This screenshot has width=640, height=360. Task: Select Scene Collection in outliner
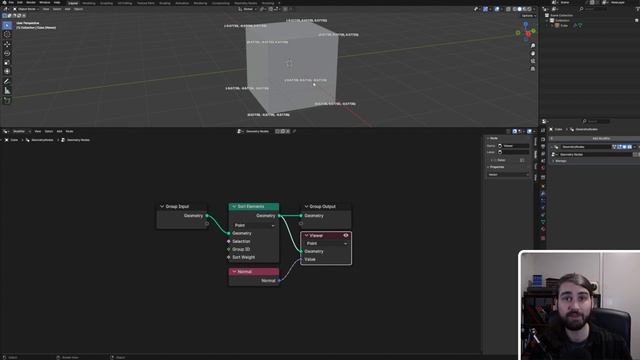tap(562, 16)
